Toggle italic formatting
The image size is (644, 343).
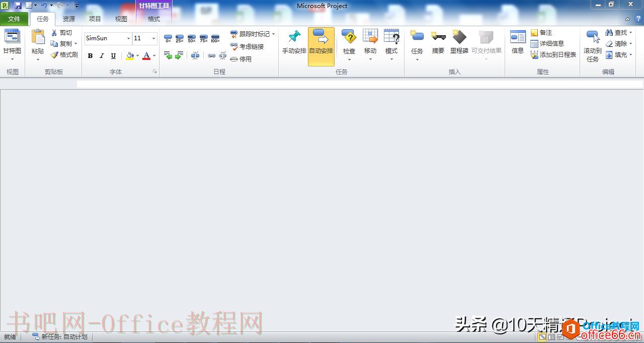coord(102,56)
